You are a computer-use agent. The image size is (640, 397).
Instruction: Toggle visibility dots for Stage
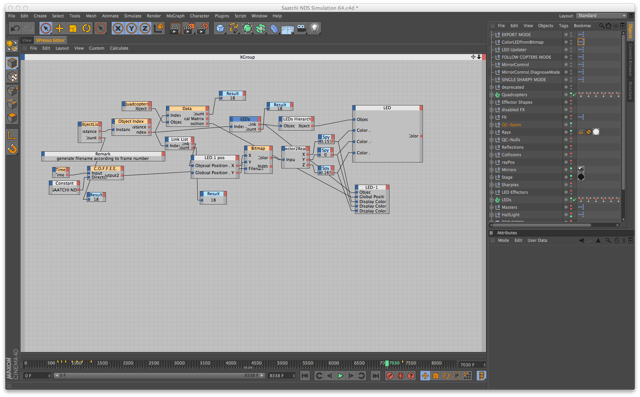571,177
